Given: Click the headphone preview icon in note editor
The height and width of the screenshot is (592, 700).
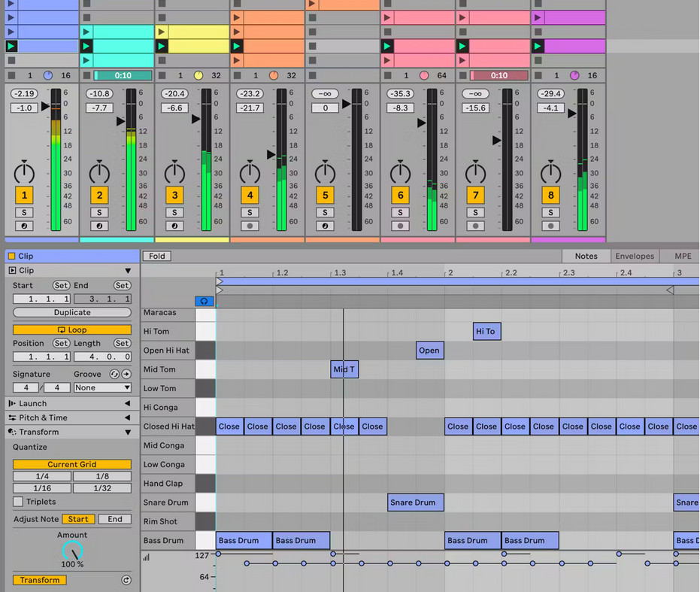Looking at the screenshot, I should pyautogui.click(x=205, y=301).
